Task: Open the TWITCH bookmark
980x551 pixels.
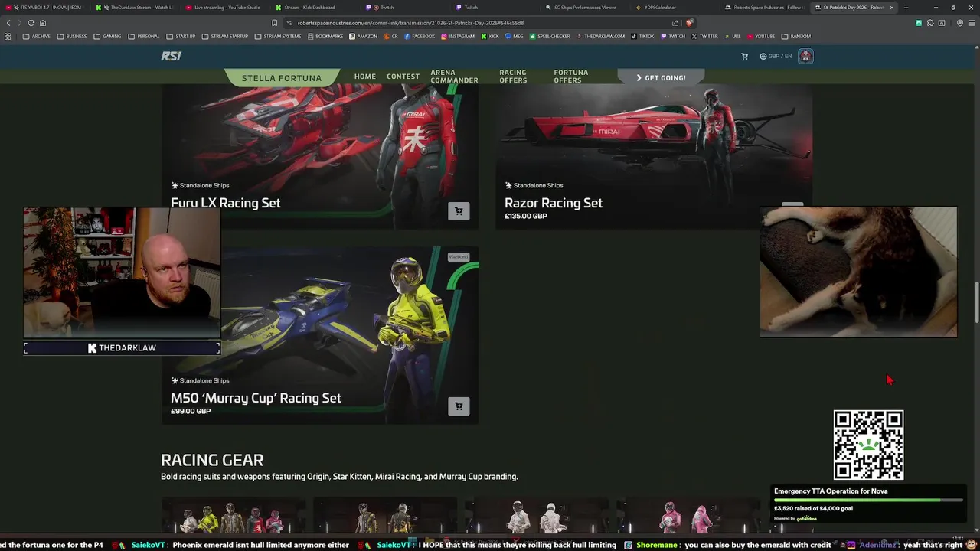Action: 673,36
